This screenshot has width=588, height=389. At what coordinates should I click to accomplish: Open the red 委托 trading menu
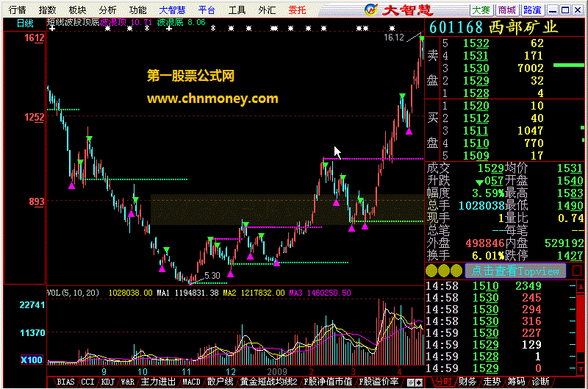pyautogui.click(x=298, y=10)
